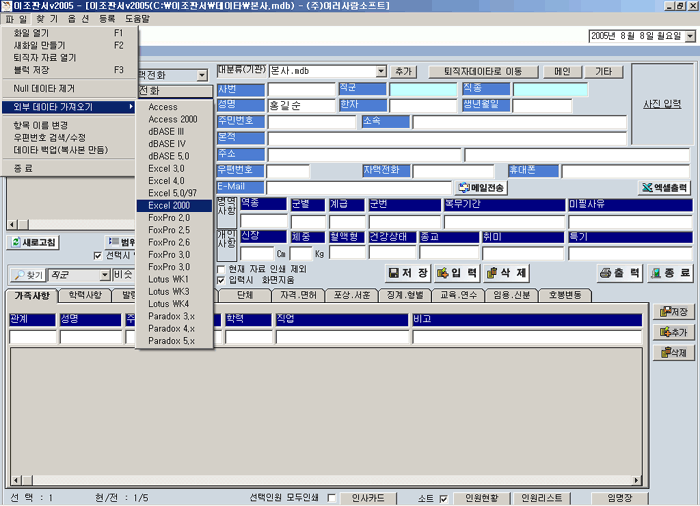Toggle the 입력시 화면지움 checkbox

coord(222,280)
